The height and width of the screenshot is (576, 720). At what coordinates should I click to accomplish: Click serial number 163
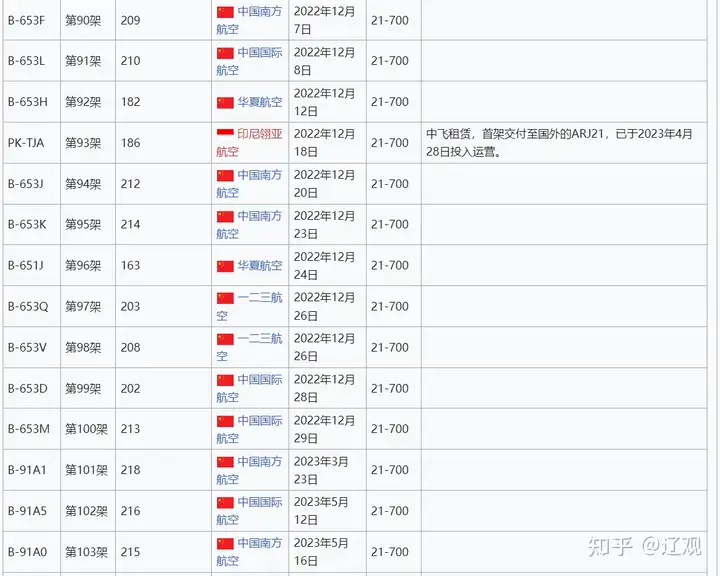(x=130, y=265)
